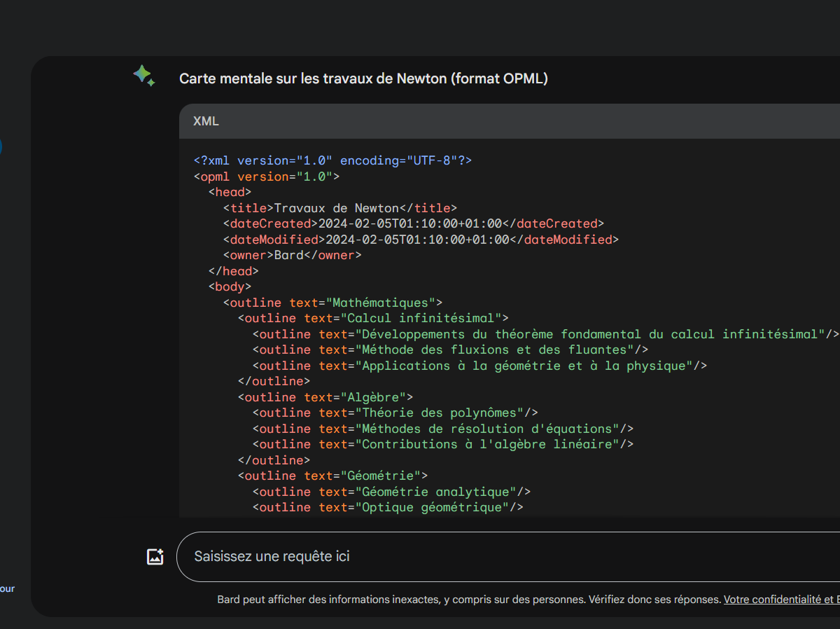Click the image upload icon
The image size is (840, 629).
tap(155, 557)
